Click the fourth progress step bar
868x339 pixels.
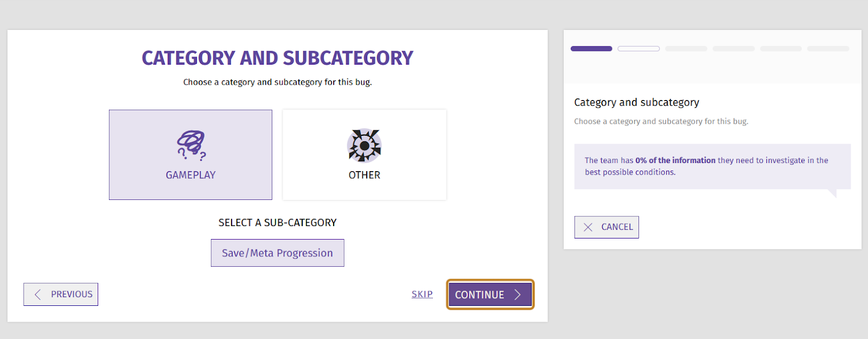[733, 49]
